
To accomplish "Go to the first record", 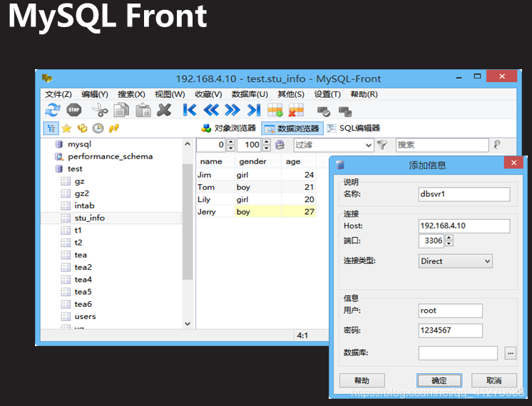I will 189,110.
